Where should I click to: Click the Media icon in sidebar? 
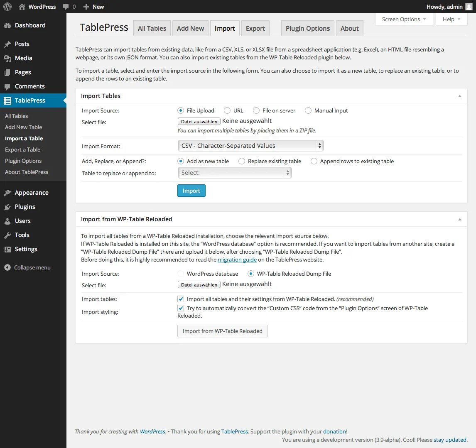coord(7,58)
